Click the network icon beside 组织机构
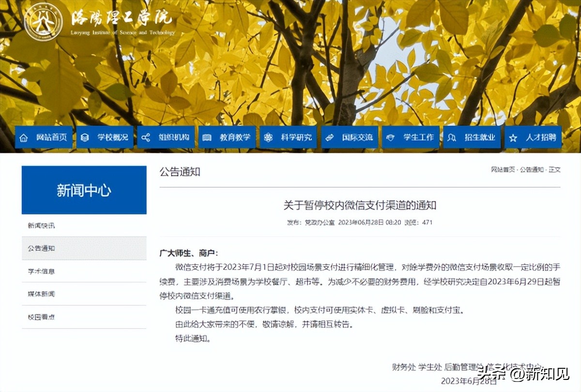581x392 pixels. tap(145, 137)
